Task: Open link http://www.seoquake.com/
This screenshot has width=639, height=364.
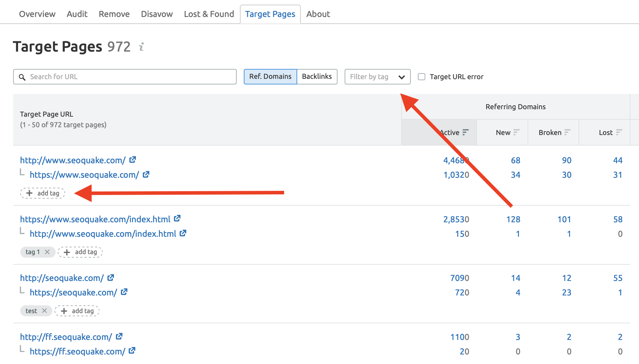Action: tap(73, 160)
